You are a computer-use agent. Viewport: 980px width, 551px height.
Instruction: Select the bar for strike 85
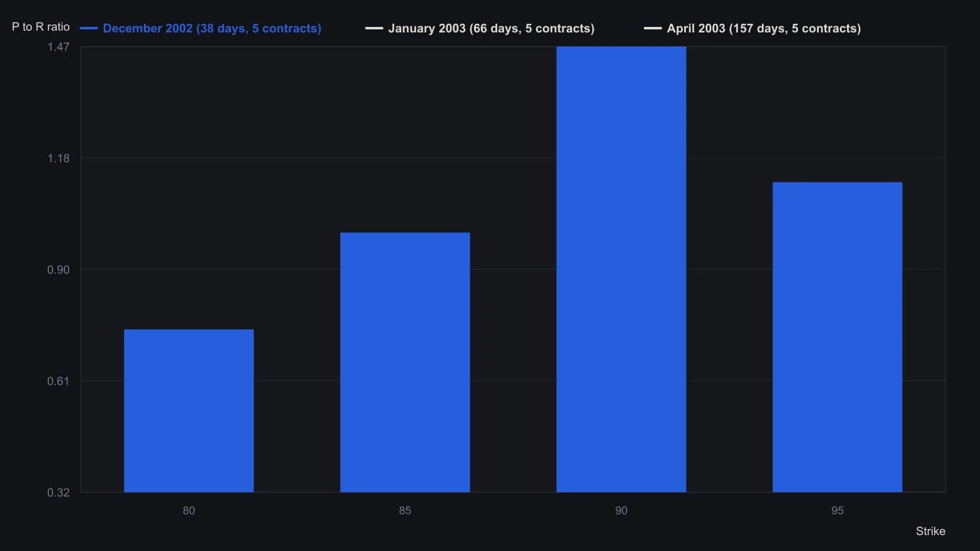click(x=405, y=362)
